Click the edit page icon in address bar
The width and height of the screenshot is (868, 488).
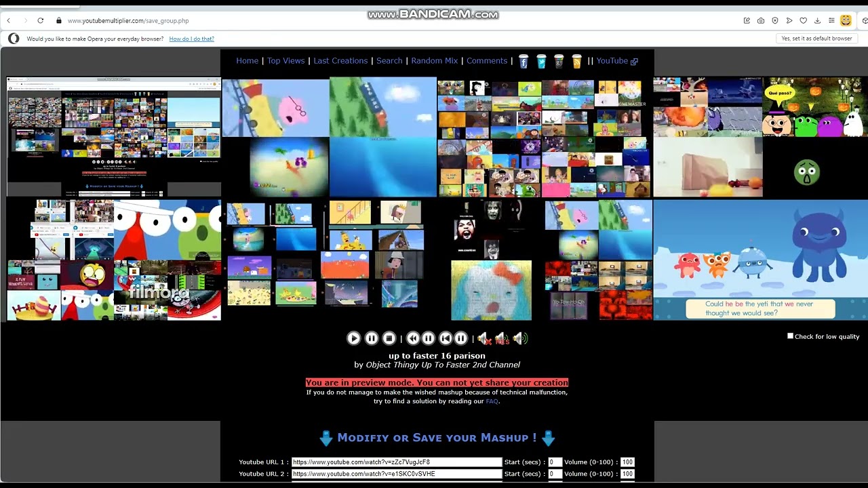747,20
